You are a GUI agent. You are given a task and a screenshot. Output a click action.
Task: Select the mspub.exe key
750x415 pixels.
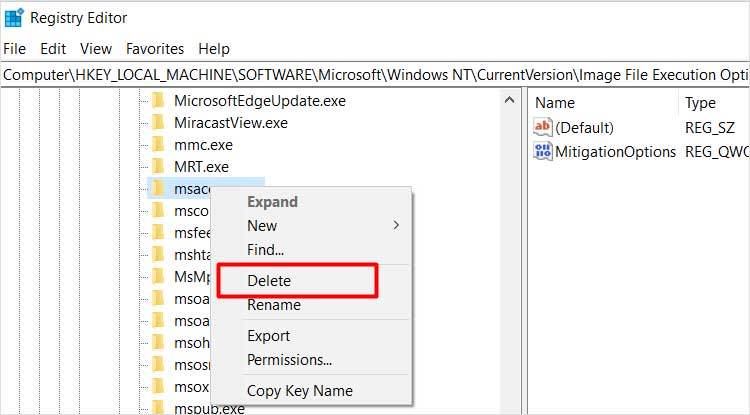(x=210, y=409)
